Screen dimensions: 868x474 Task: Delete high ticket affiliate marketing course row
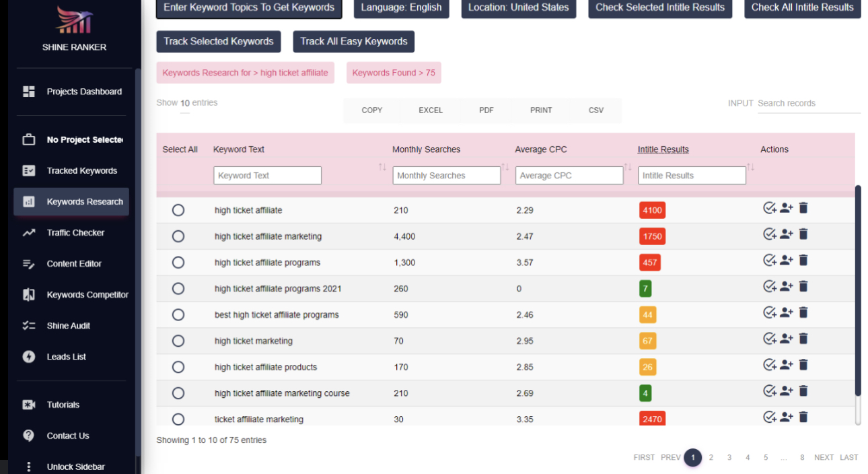(x=803, y=391)
